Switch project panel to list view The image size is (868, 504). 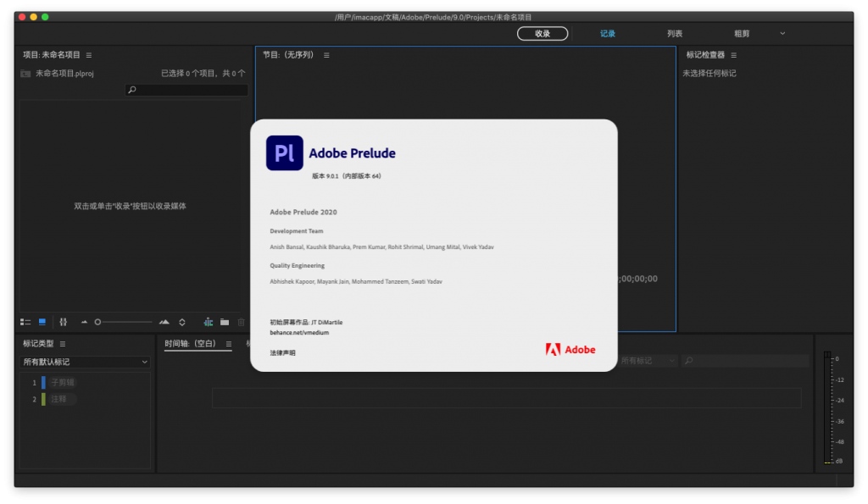25,322
